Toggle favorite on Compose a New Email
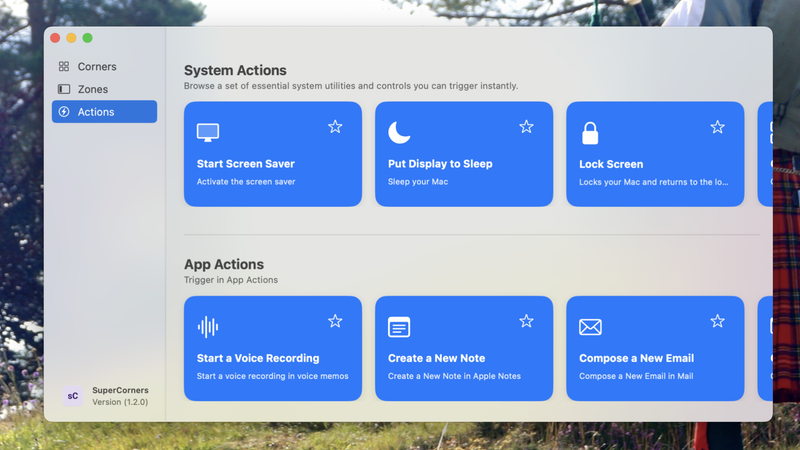The width and height of the screenshot is (800, 450). point(717,321)
